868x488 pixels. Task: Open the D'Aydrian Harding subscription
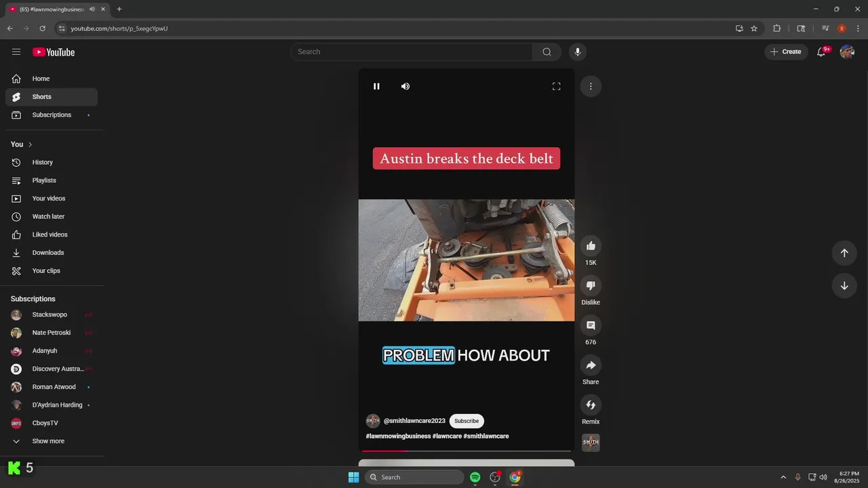point(52,405)
